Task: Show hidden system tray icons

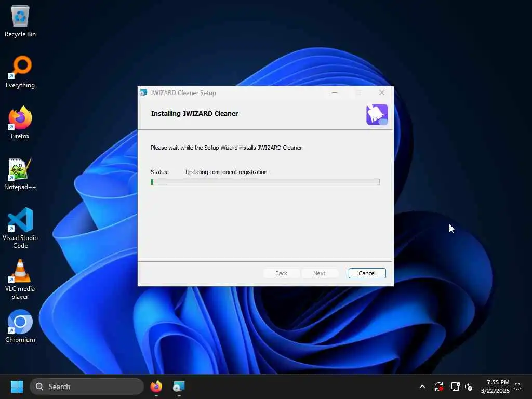Action: click(422, 387)
